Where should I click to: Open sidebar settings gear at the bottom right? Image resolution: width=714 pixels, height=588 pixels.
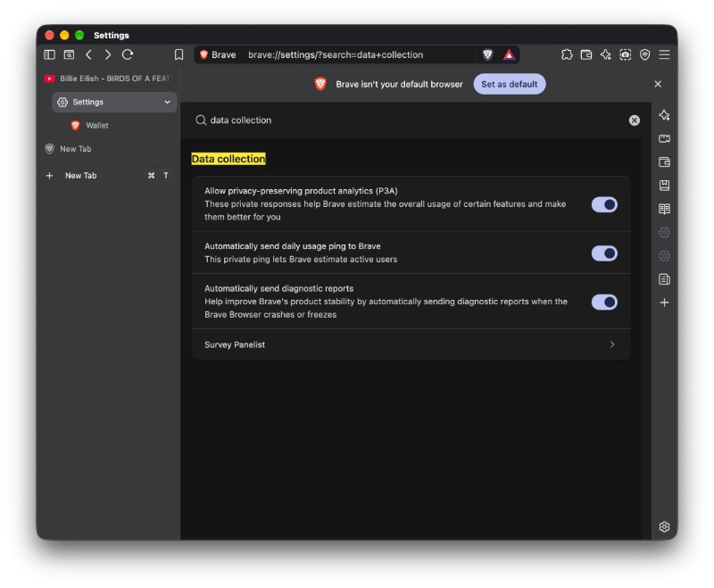click(664, 526)
